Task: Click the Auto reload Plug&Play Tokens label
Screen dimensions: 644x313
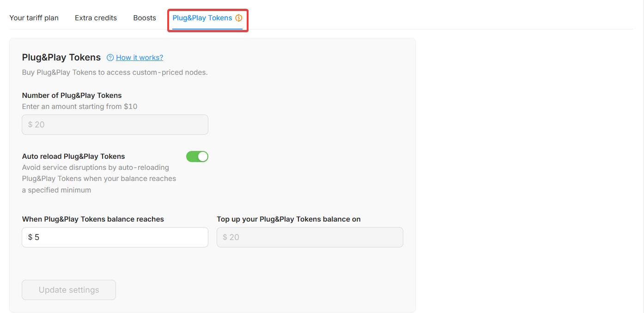Action: tap(73, 156)
